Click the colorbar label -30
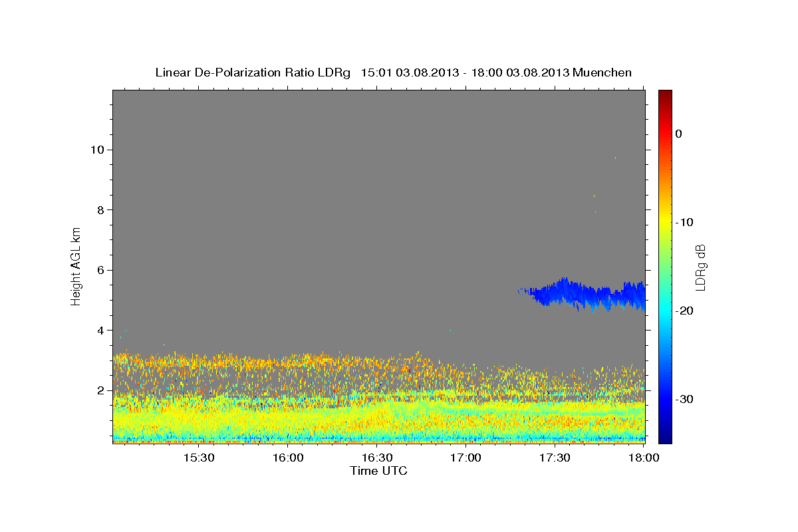Viewport: 798px width, 532px height. point(685,399)
